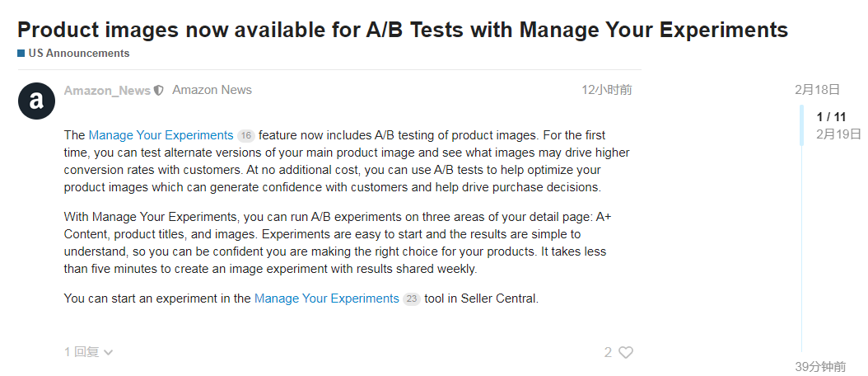Image resolution: width=868 pixels, height=376 pixels.
Task: Click the 2月19日 date under 1 / 11
Action: coord(838,134)
